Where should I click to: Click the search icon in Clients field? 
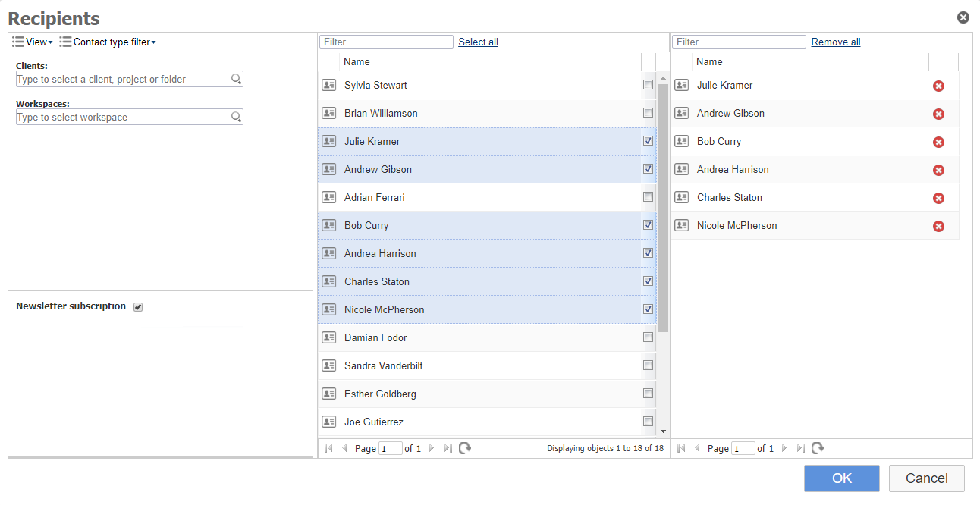point(236,79)
